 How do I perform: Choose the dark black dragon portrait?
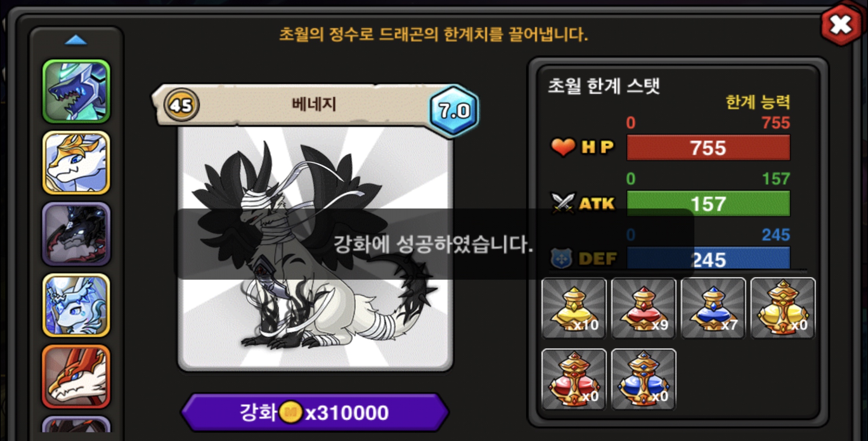(76, 234)
